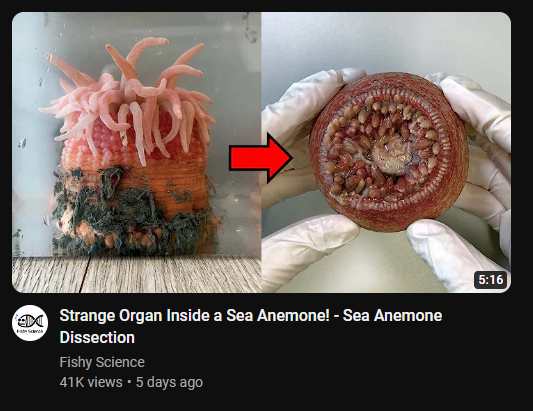Click the words 'Strange Organ' in the title
The width and height of the screenshot is (533, 411).
click(111, 315)
